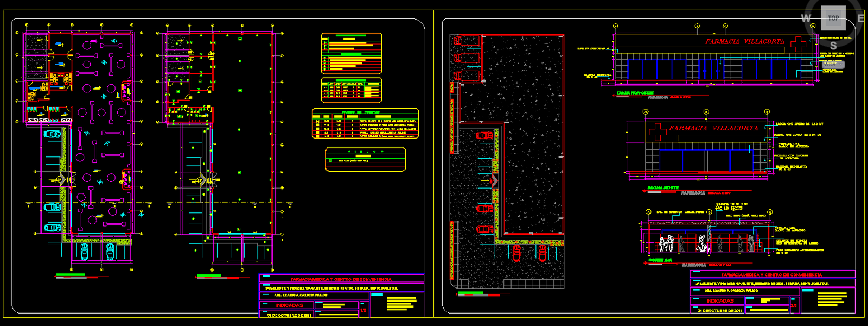Select the yellow door schedule table

point(365,124)
